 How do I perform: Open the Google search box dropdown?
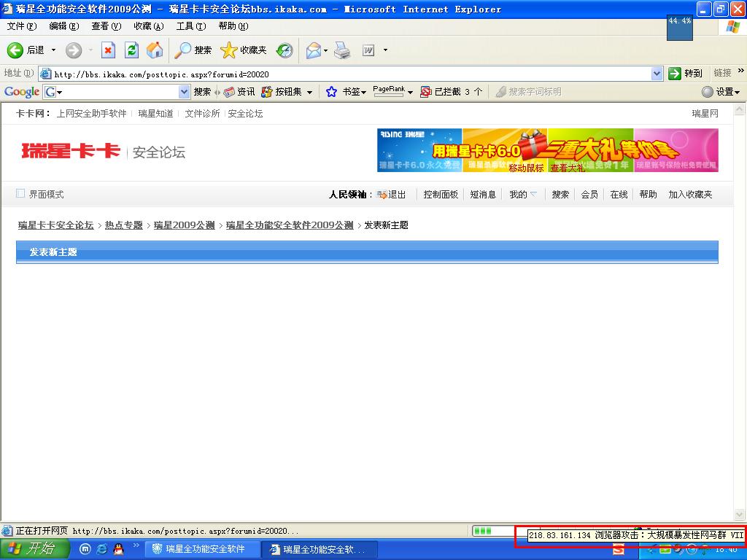tap(184, 92)
